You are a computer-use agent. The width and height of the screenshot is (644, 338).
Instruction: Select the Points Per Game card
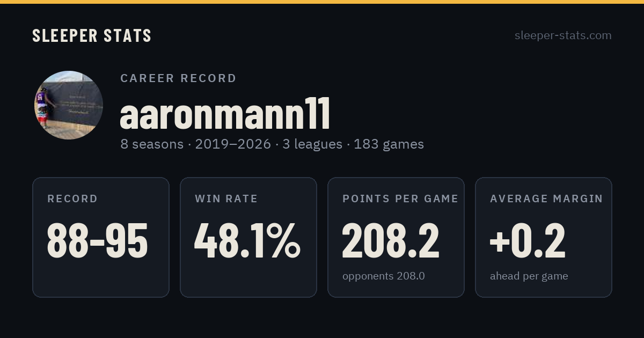tap(396, 237)
